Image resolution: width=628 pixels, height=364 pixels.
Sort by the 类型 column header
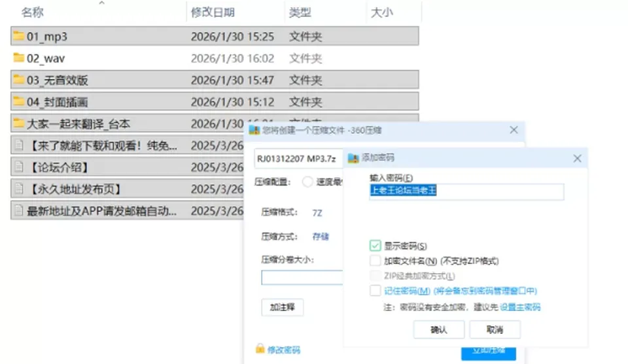coord(300,12)
